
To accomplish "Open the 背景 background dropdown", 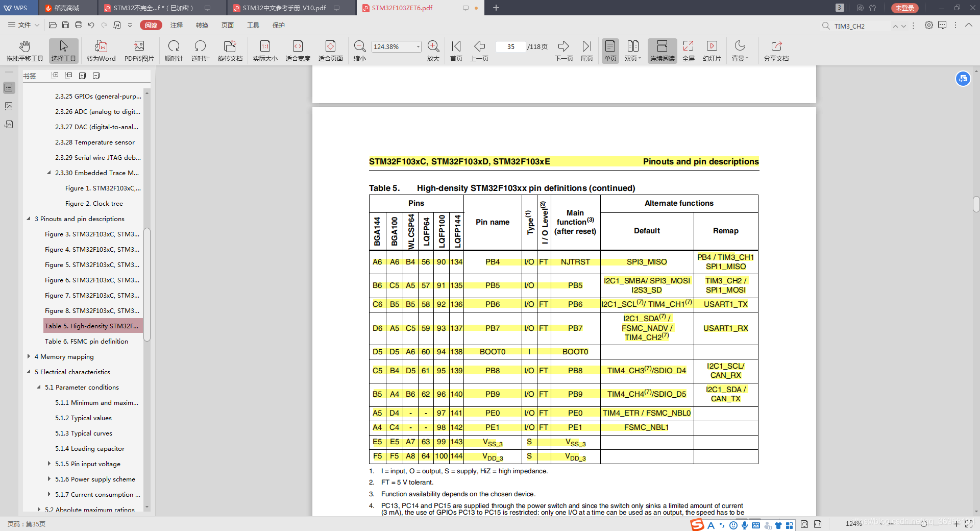I will (740, 51).
